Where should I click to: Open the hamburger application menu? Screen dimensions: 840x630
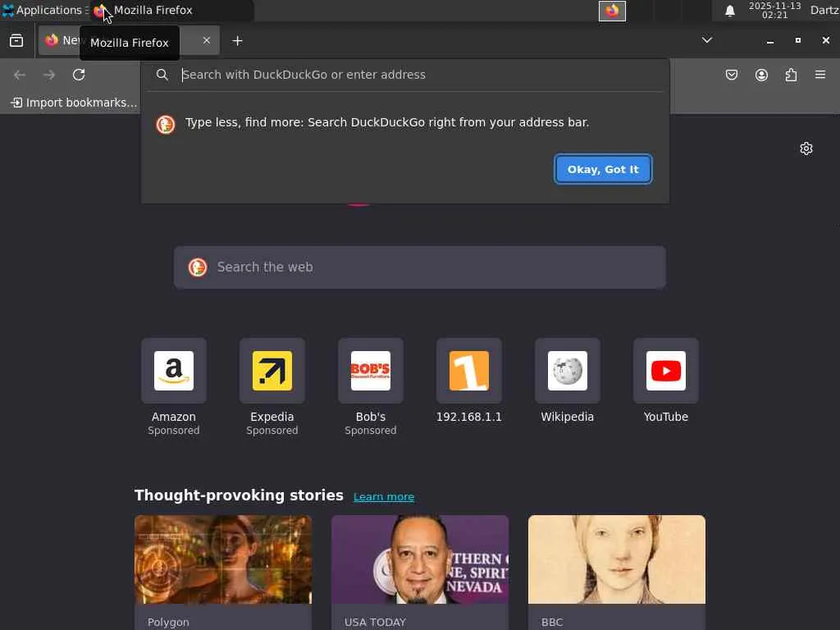click(x=820, y=75)
